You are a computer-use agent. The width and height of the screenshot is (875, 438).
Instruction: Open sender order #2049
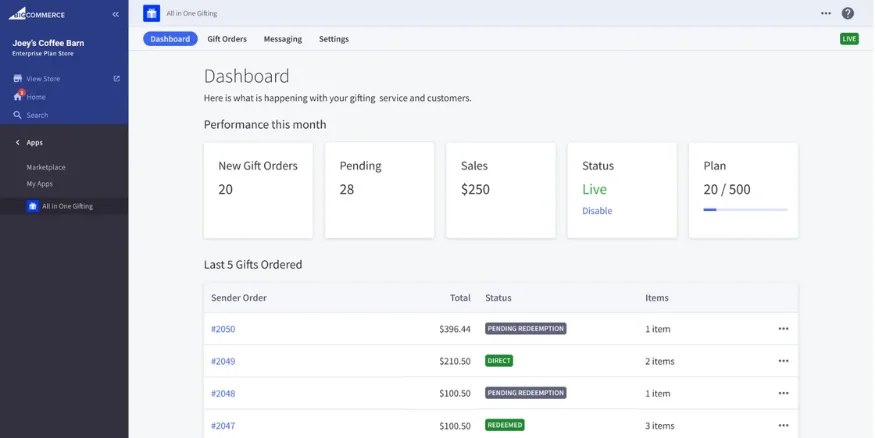click(x=223, y=362)
